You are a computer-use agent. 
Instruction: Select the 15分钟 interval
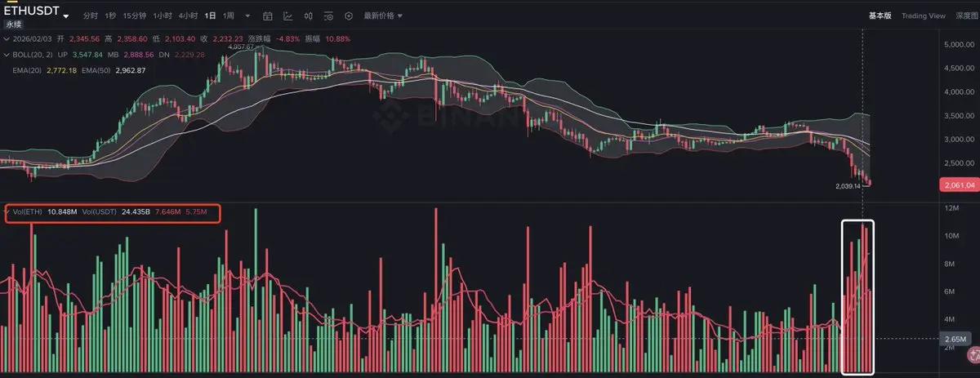pos(135,16)
